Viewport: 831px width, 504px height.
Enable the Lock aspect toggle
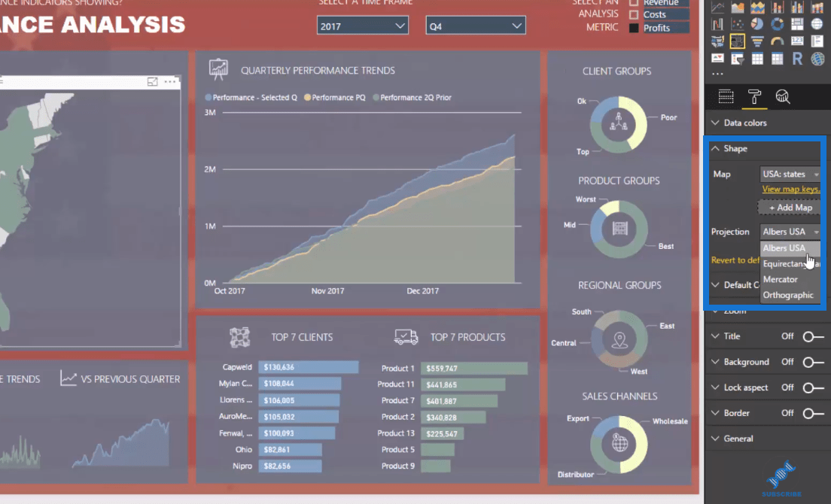(x=813, y=387)
